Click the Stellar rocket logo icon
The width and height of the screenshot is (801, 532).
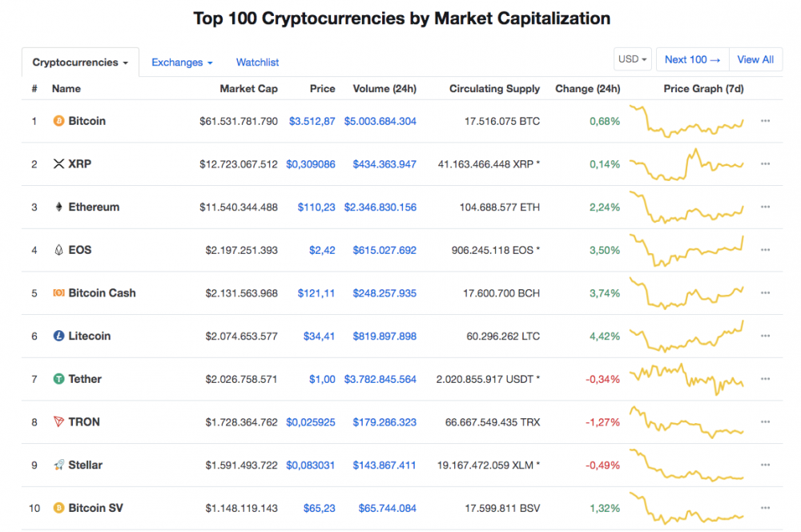point(58,465)
